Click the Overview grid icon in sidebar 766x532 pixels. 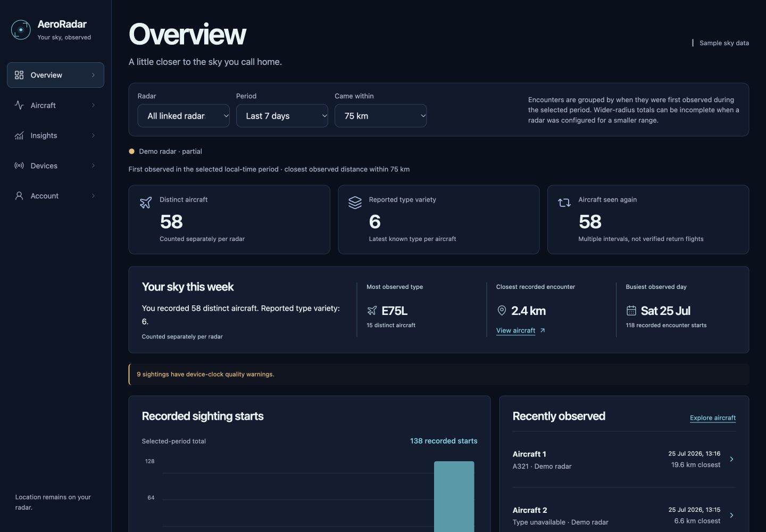click(19, 75)
